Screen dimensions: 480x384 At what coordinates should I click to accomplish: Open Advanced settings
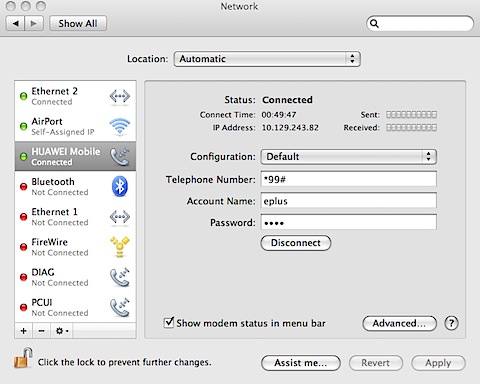399,323
